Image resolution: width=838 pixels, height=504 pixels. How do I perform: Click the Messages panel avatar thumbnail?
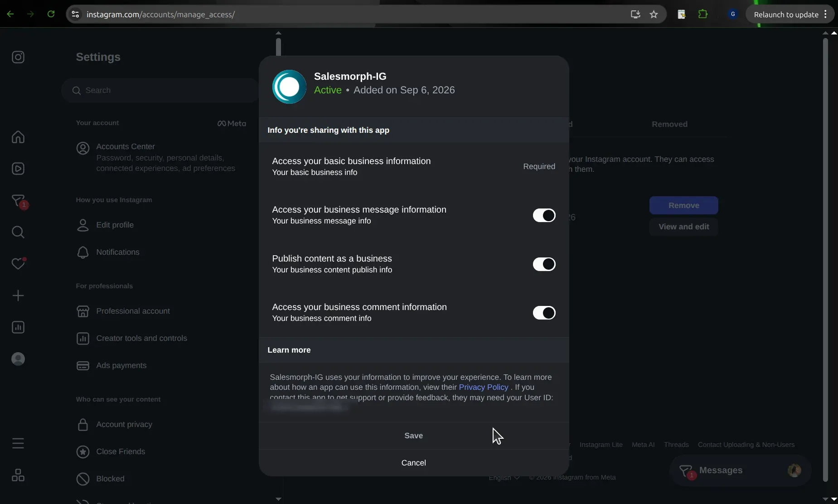click(794, 470)
